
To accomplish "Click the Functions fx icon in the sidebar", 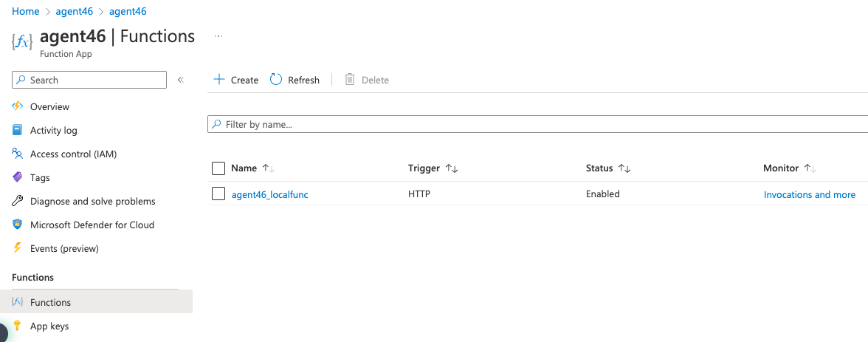I will pos(18,302).
